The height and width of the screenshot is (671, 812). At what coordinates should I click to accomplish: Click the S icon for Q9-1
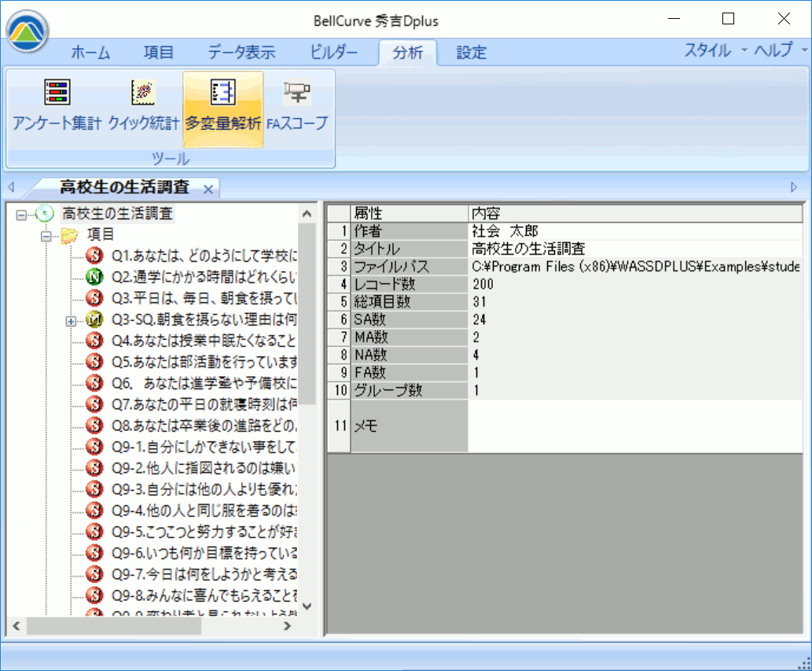pos(94,447)
